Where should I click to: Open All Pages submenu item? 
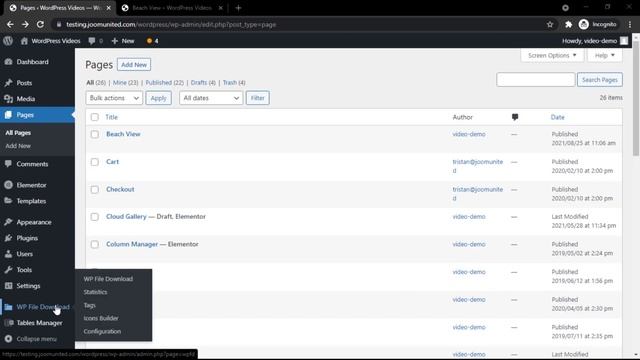click(18, 133)
